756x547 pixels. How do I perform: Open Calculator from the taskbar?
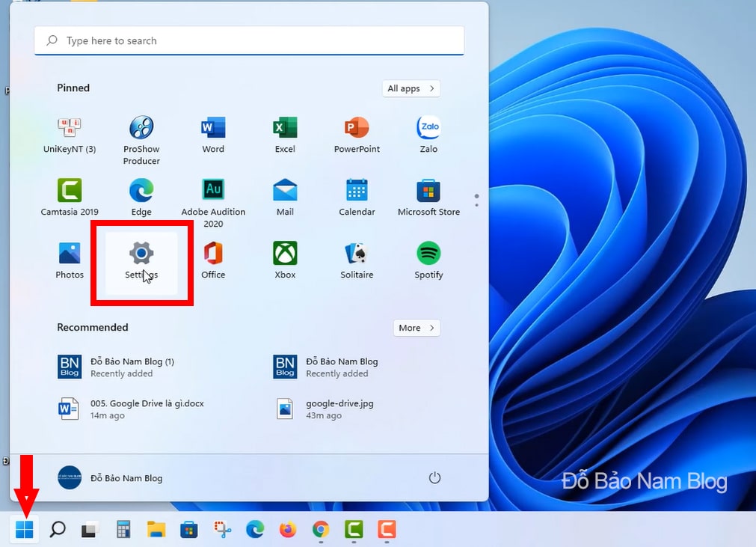tap(123, 529)
